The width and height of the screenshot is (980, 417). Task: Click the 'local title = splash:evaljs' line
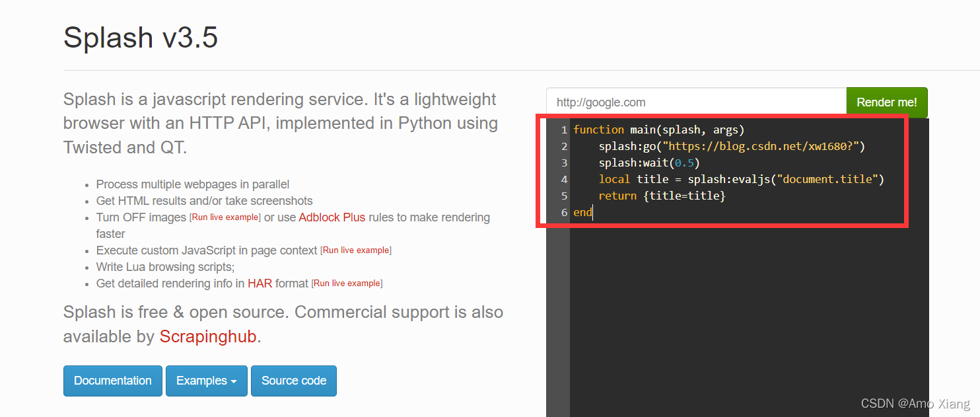(741, 179)
